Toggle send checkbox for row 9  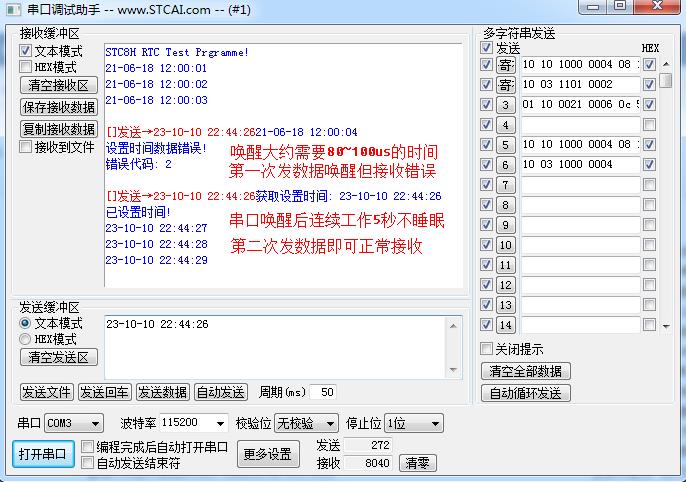click(x=486, y=224)
